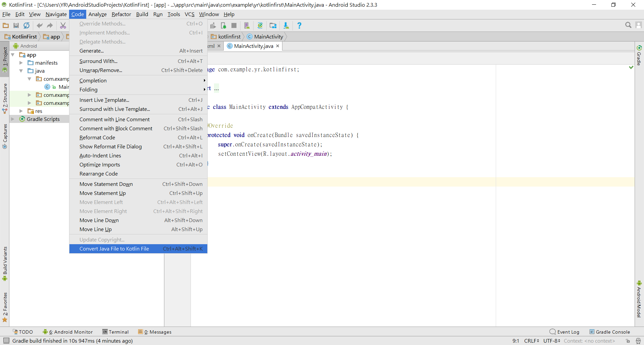This screenshot has width=644, height=345.
Task: Open the Android Monitor tool window
Action: coord(68,332)
